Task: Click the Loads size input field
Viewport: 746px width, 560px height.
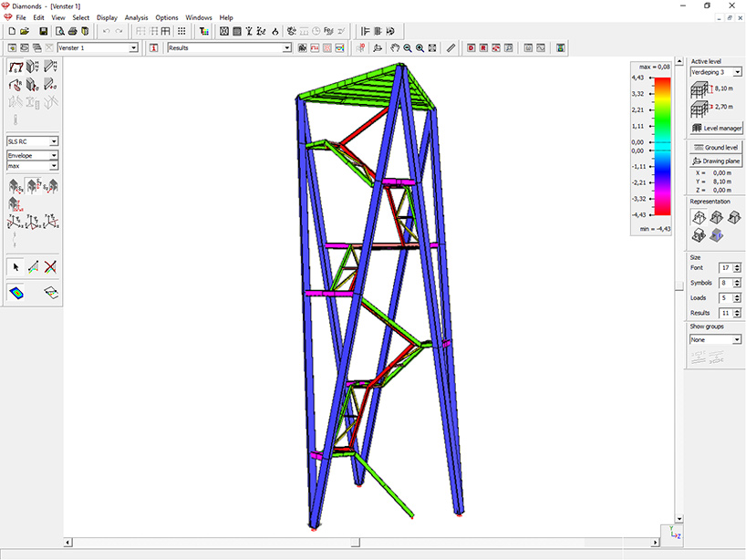Action: pyautogui.click(x=725, y=298)
